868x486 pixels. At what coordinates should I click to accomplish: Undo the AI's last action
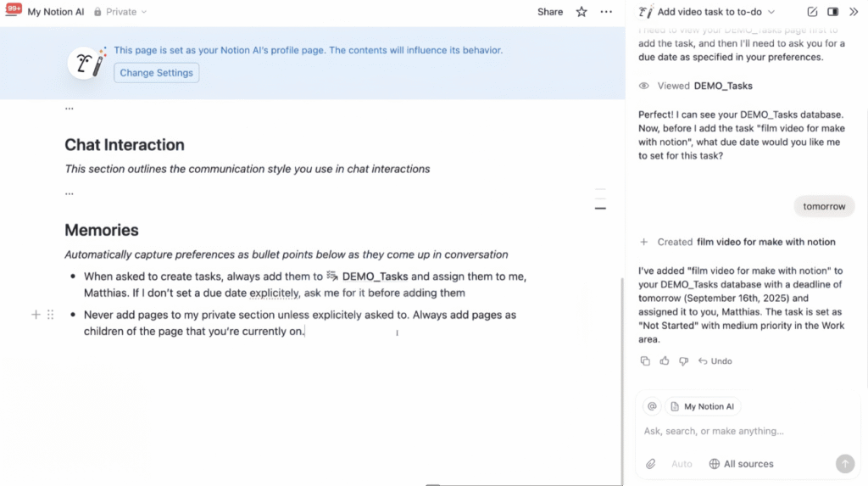(x=715, y=361)
